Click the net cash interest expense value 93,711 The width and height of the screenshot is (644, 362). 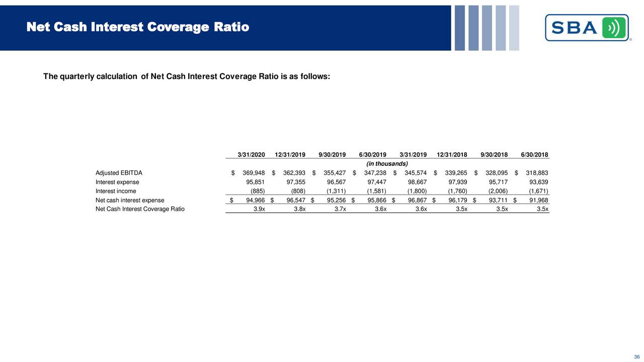click(x=499, y=200)
